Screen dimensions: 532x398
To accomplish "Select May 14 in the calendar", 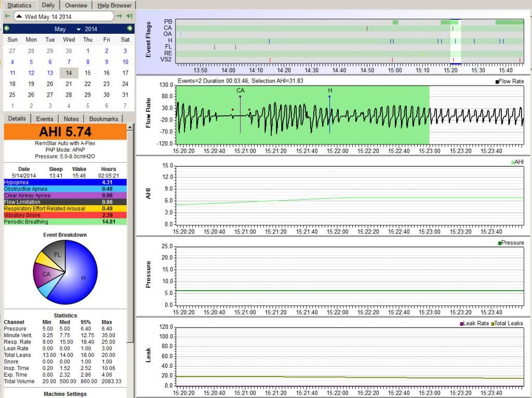I will click(69, 73).
